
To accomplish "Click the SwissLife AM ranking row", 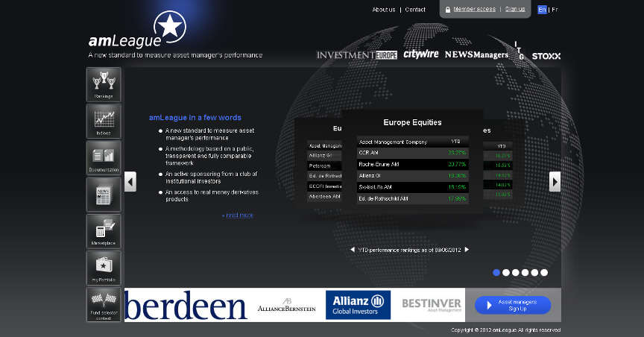I will [x=413, y=187].
